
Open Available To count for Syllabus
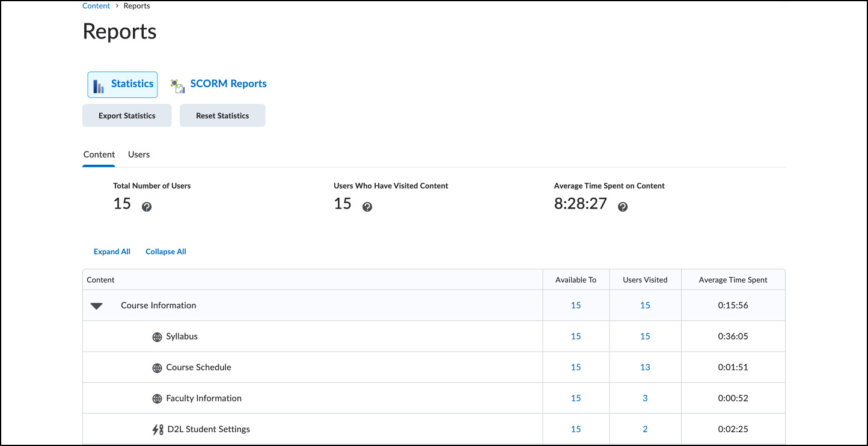pos(576,337)
